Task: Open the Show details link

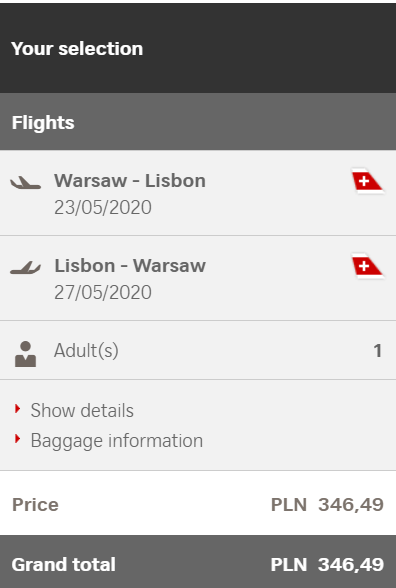Action: click(82, 410)
